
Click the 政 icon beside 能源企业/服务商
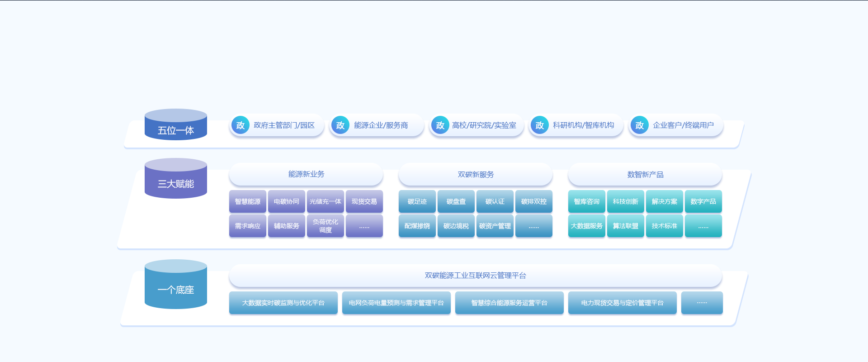pos(340,125)
